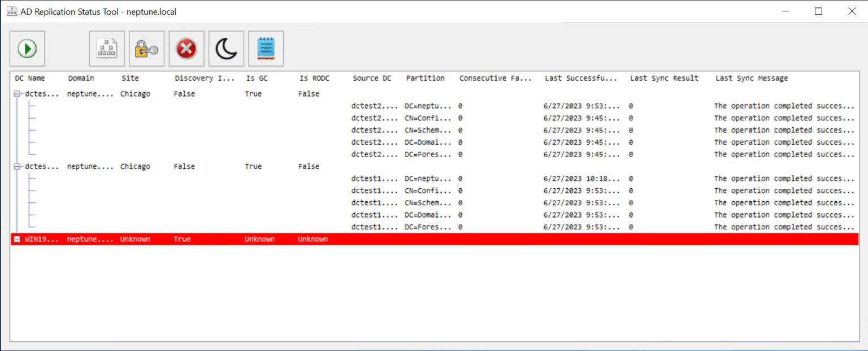This screenshot has width=868, height=351.
Task: Minimize the AD Replication Status Tool window
Action: (785, 11)
